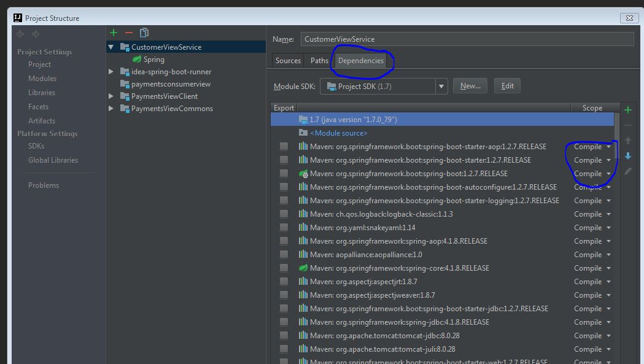The height and width of the screenshot is (364, 644).
Task: Click the library icon of the tomcat-jdbc row
Action: pos(303,335)
